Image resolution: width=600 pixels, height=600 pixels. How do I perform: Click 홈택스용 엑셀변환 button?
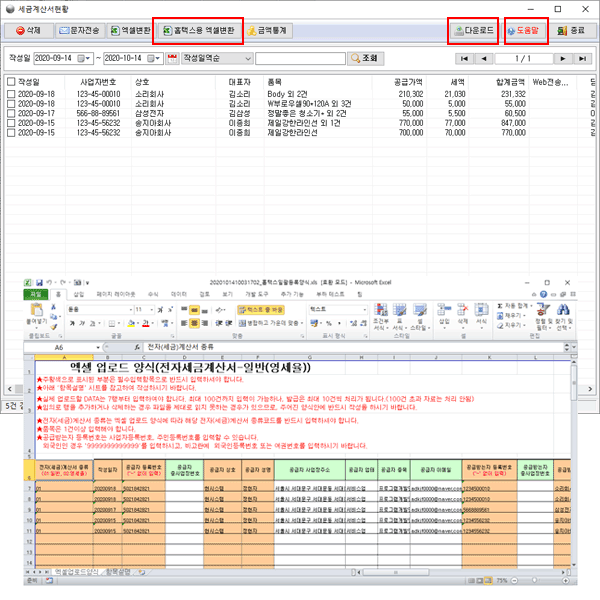tap(199, 31)
